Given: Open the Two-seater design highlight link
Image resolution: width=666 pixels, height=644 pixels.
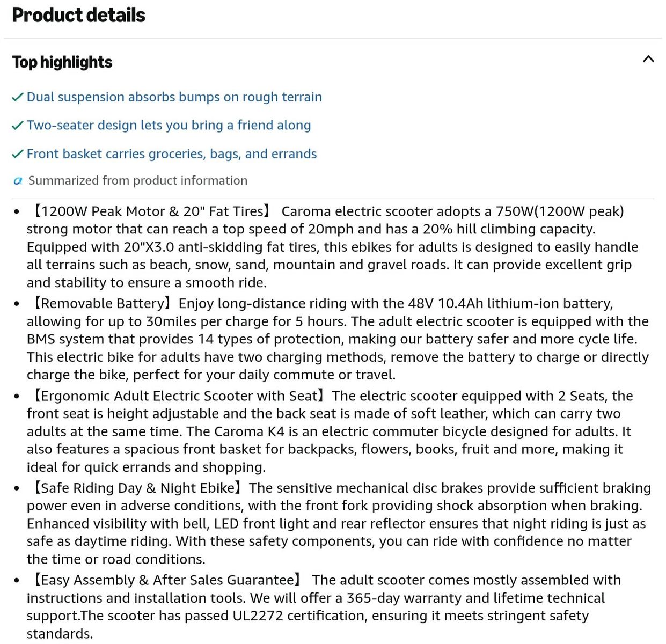Looking at the screenshot, I should (169, 125).
